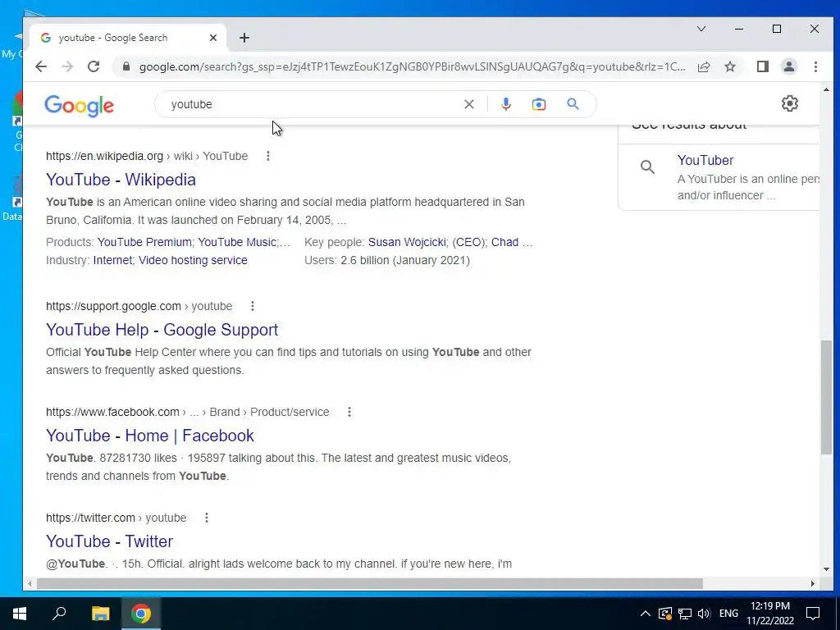840x630 pixels.
Task: Open network status tray icon
Action: 685,614
